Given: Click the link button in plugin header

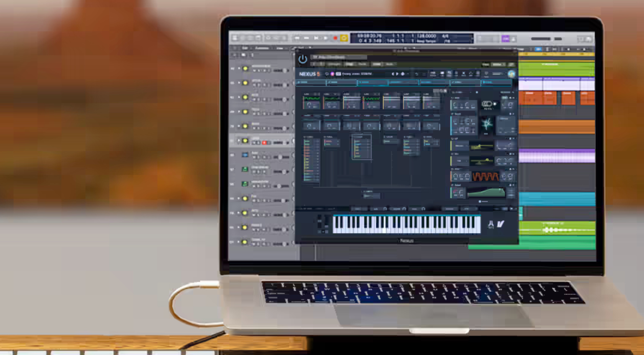Looking at the screenshot, I should 511,64.
